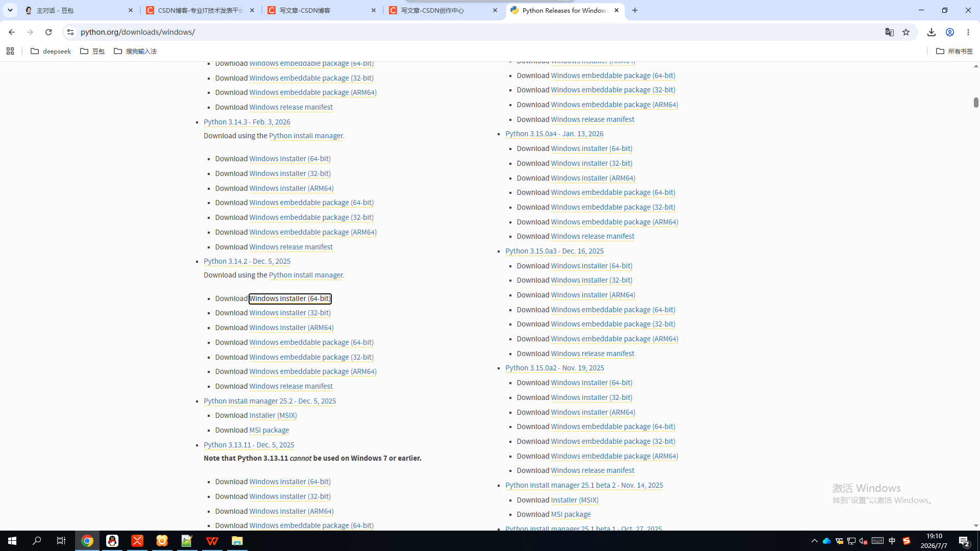This screenshot has width=980, height=551.
Task: Switch to the 写文章-CSDN创作中心 tab
Action: [x=443, y=10]
